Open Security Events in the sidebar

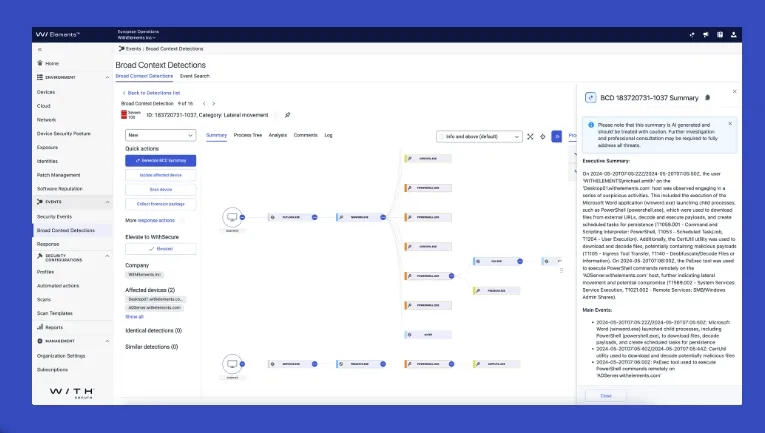point(54,216)
